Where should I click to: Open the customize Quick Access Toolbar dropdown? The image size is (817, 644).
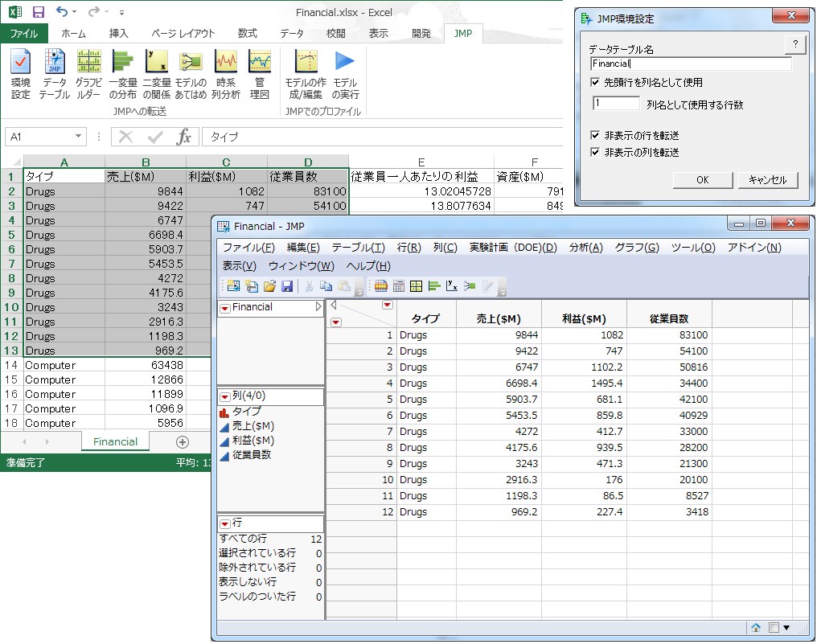coord(121,12)
